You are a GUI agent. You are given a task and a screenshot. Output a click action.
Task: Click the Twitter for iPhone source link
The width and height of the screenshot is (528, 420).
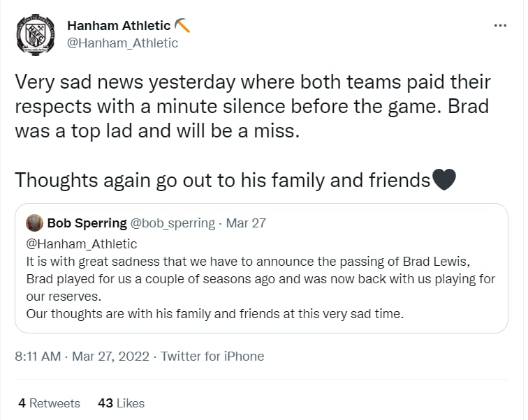coord(212,357)
